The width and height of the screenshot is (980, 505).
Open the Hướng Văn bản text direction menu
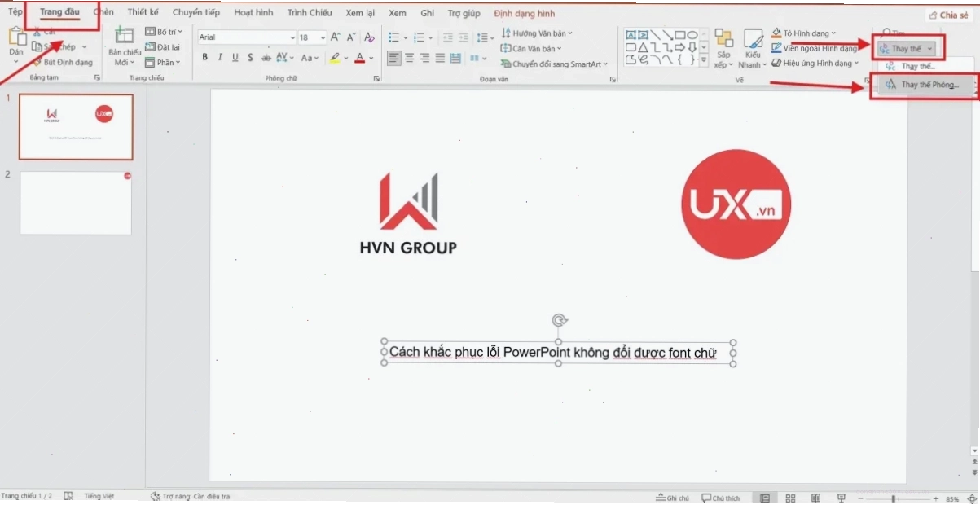pos(537,33)
